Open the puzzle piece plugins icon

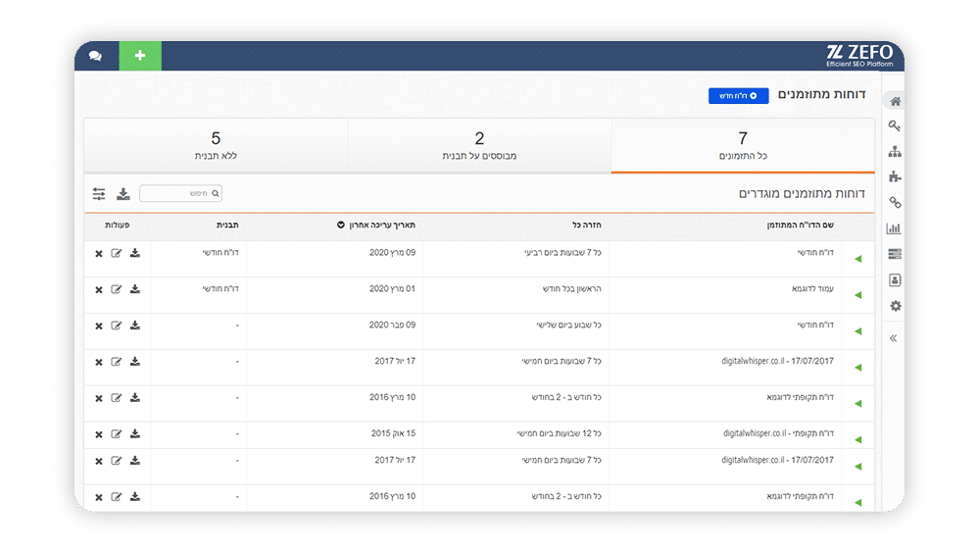click(x=895, y=176)
